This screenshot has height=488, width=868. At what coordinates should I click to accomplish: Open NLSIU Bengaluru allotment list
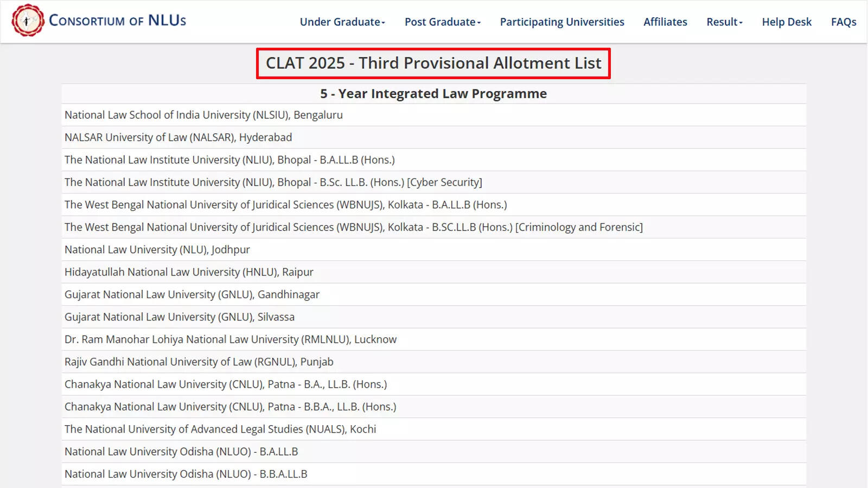[x=203, y=115]
